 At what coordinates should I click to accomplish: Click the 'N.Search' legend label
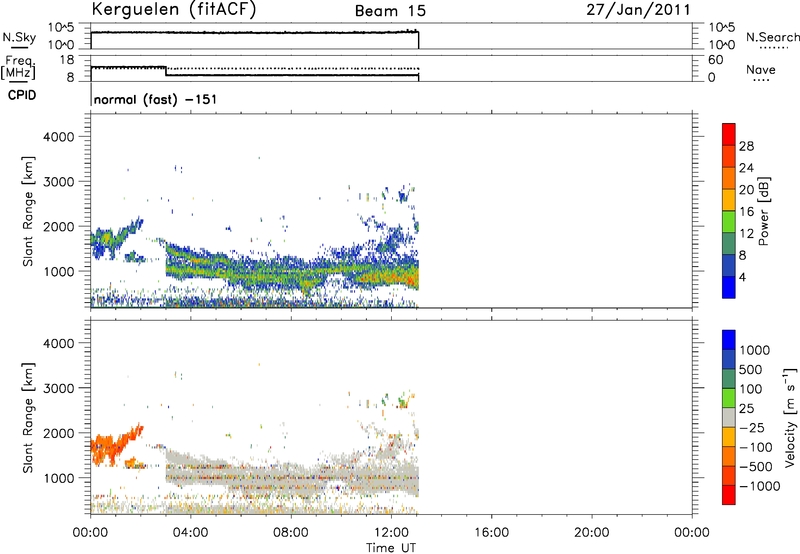[x=772, y=37]
